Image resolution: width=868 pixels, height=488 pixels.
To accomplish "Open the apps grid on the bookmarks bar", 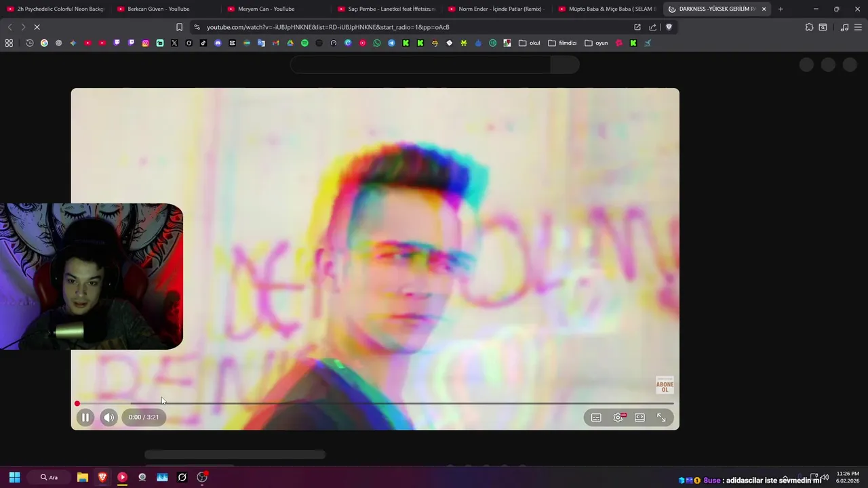I will [x=9, y=43].
